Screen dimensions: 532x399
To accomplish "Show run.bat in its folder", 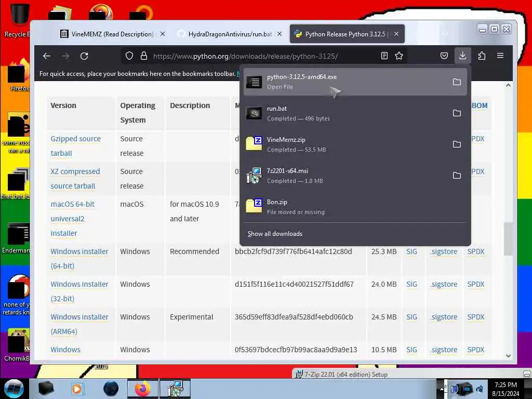I will tap(457, 113).
